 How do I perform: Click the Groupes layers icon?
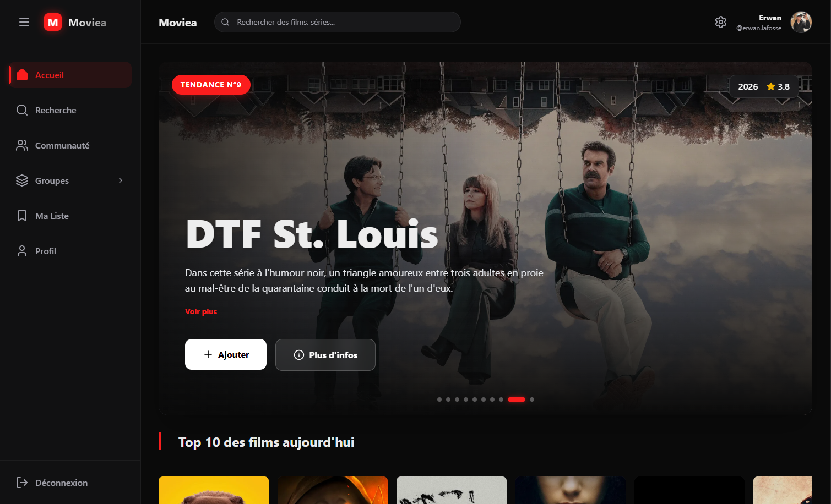tap(22, 180)
